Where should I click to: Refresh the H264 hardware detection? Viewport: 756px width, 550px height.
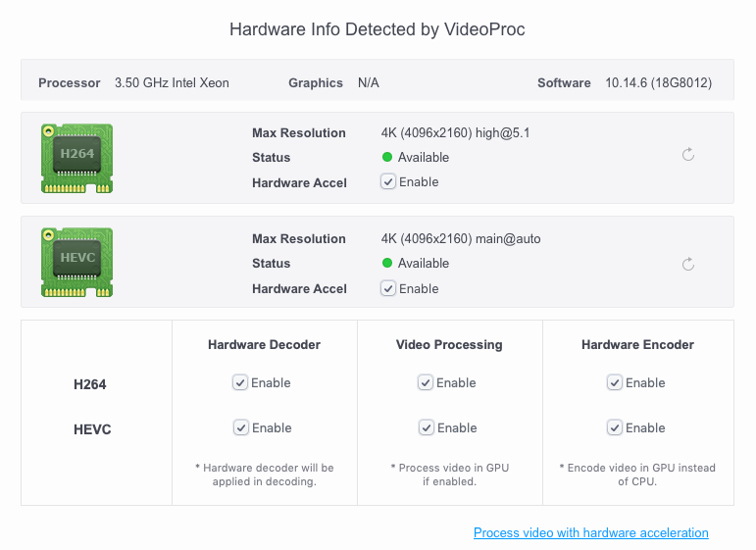click(688, 154)
